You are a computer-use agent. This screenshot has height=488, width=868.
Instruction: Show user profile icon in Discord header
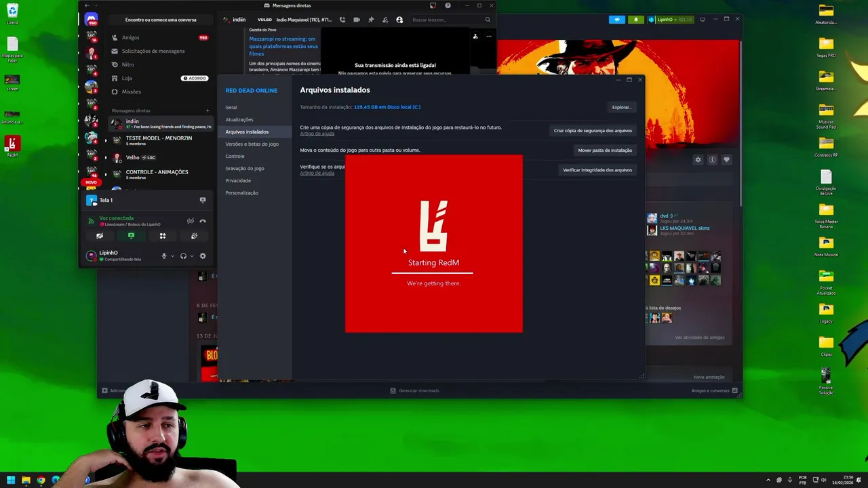click(399, 20)
